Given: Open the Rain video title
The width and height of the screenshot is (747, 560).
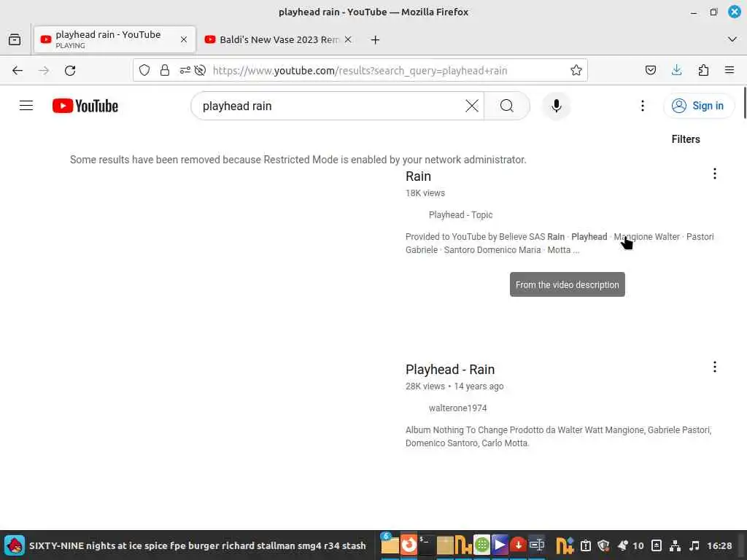Looking at the screenshot, I should [x=418, y=176].
